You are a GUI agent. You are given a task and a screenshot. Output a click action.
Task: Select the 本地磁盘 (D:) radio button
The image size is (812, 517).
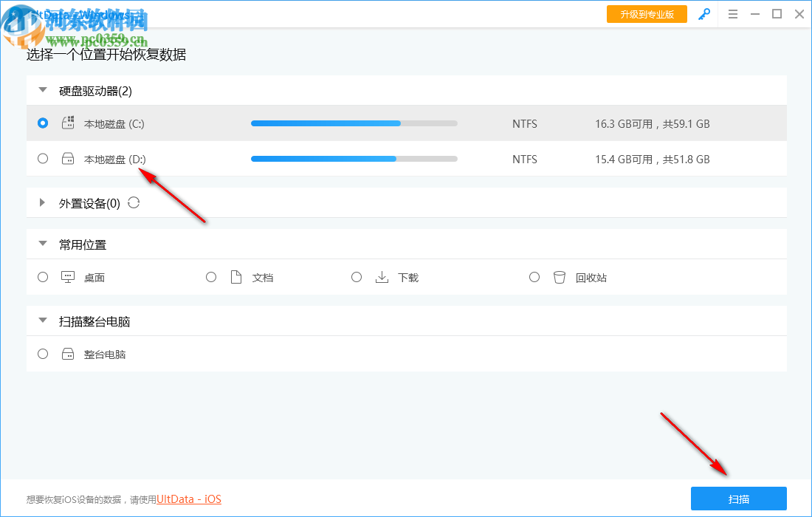tap(42, 158)
